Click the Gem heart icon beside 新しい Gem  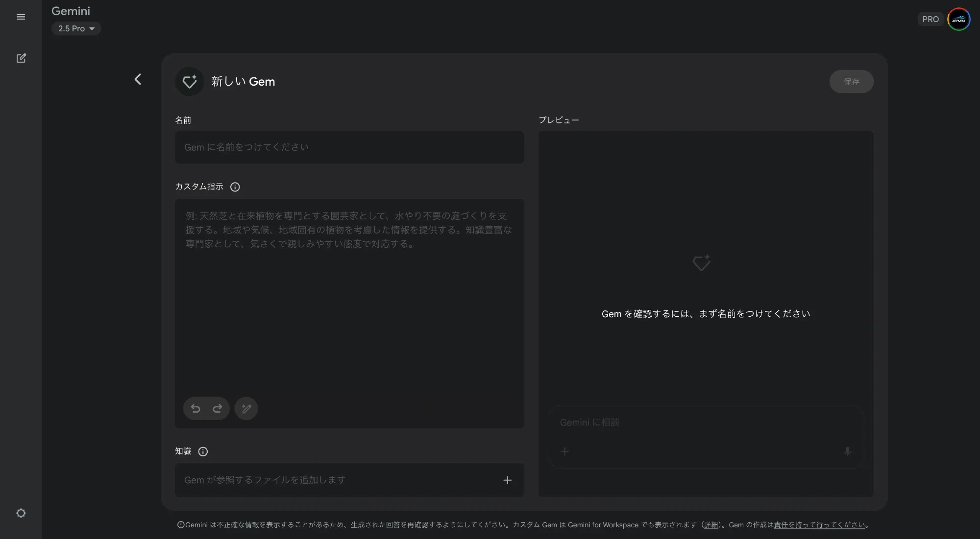point(190,81)
